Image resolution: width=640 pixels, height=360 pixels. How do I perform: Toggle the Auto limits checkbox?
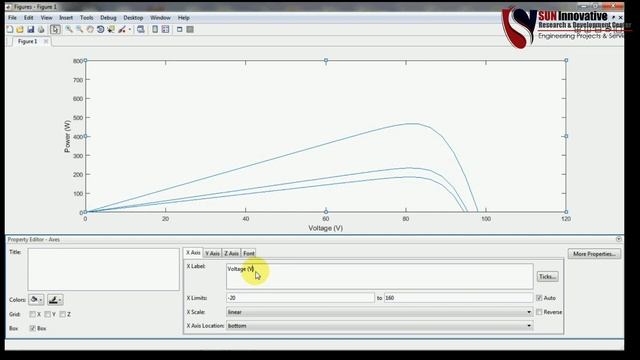[x=539, y=298]
